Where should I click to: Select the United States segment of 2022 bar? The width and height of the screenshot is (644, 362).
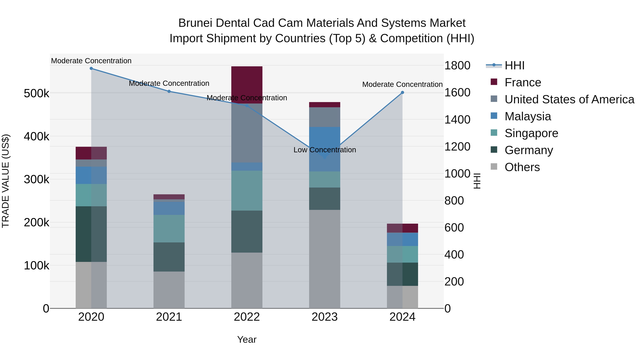[x=247, y=133]
